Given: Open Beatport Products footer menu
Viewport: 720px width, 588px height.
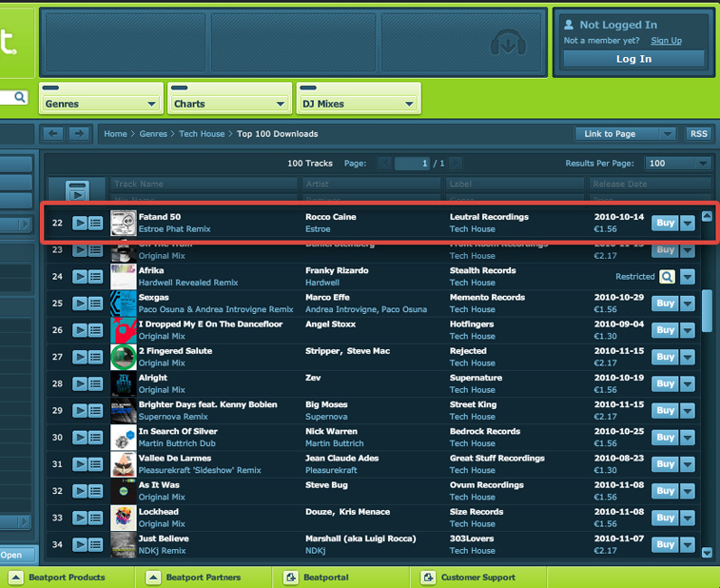Looking at the screenshot, I should pos(66,577).
